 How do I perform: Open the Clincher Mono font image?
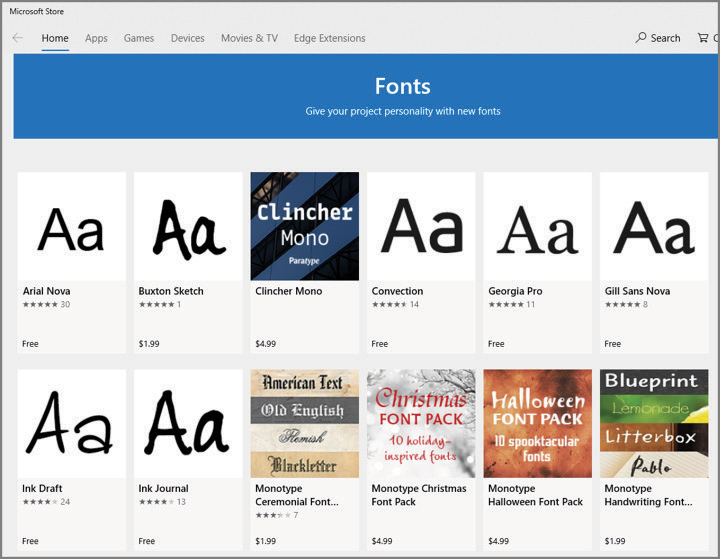(x=304, y=226)
